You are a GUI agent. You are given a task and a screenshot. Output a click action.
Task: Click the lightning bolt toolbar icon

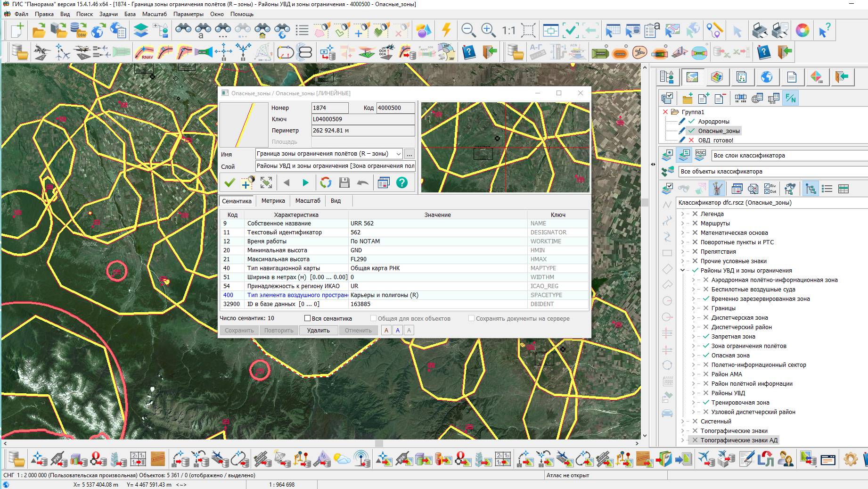[446, 31]
